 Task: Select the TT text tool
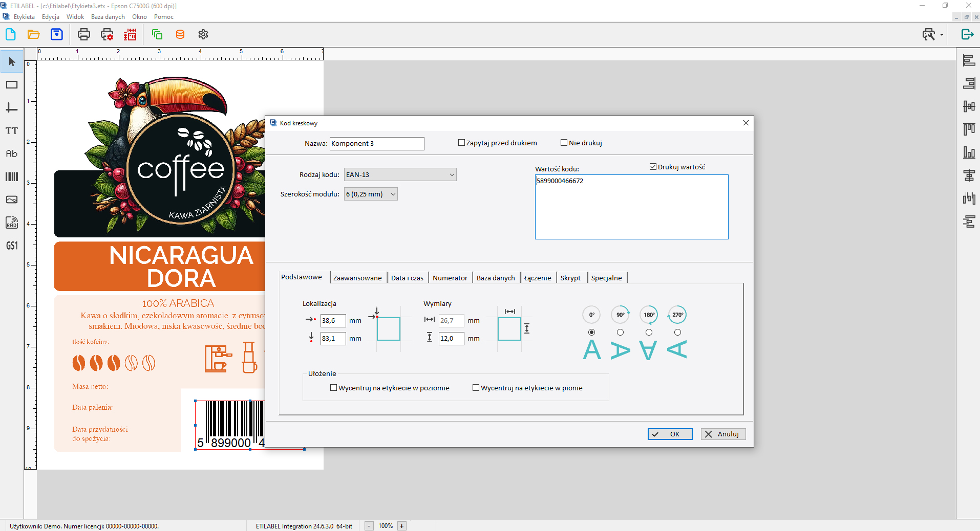click(x=11, y=130)
